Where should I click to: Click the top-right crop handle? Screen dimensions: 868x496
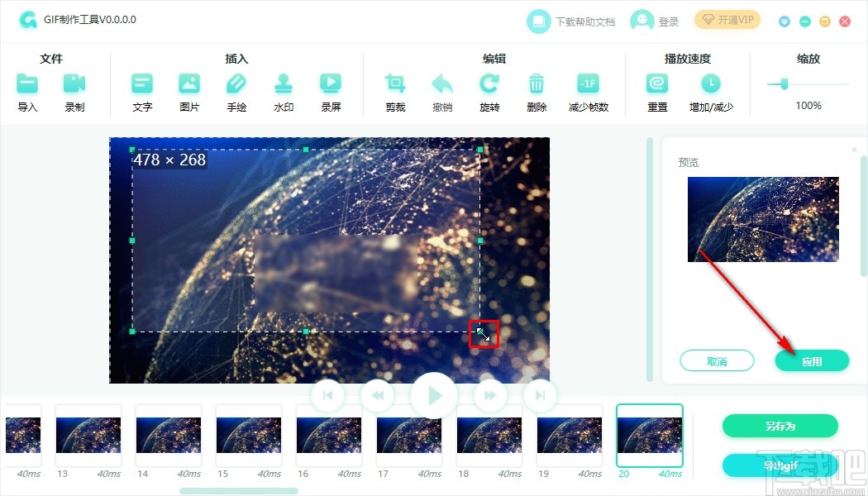[x=480, y=150]
